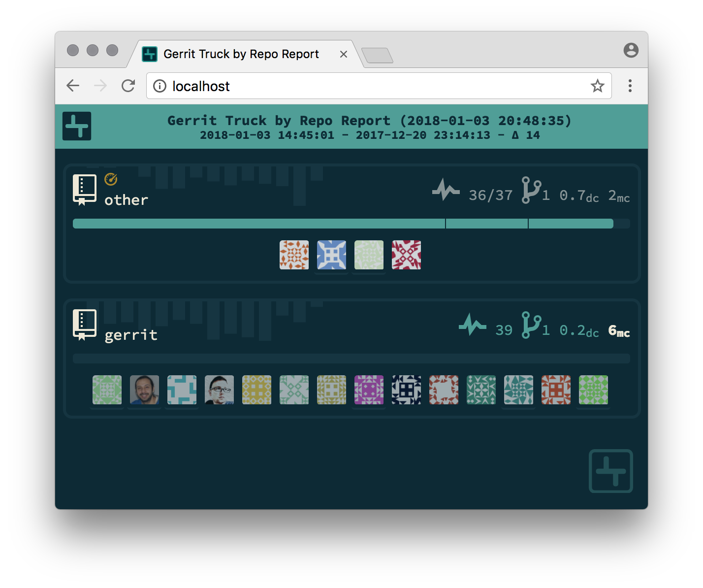Open Chrome three-dot menu
Screen dimensions: 703x588
(630, 86)
